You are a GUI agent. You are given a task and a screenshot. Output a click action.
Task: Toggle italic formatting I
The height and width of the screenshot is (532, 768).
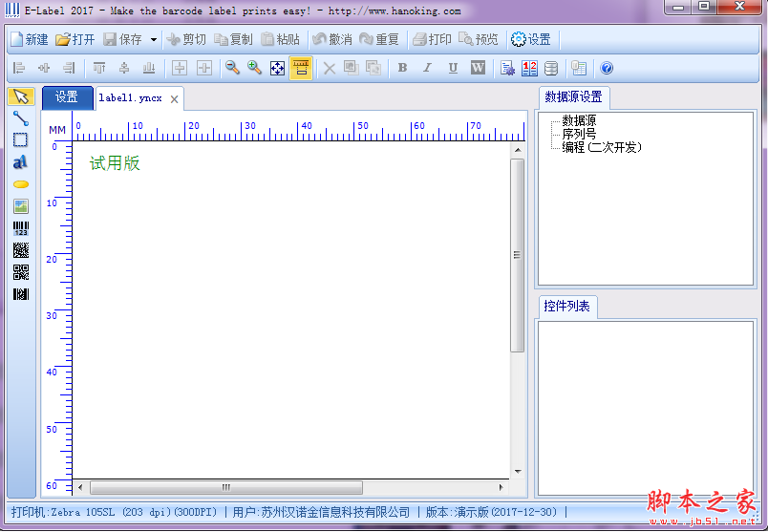(428, 68)
